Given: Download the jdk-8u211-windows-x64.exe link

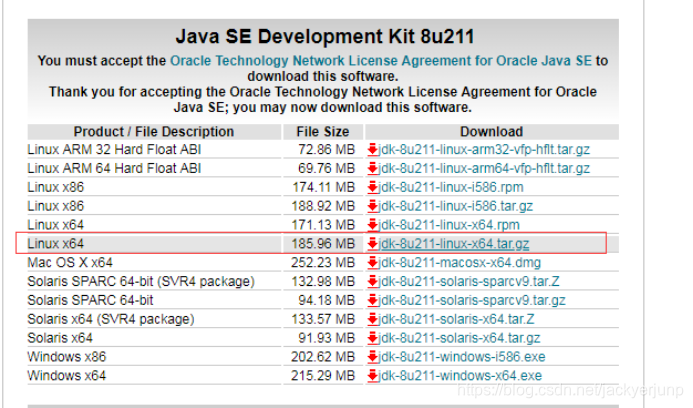Looking at the screenshot, I should pos(460,376).
